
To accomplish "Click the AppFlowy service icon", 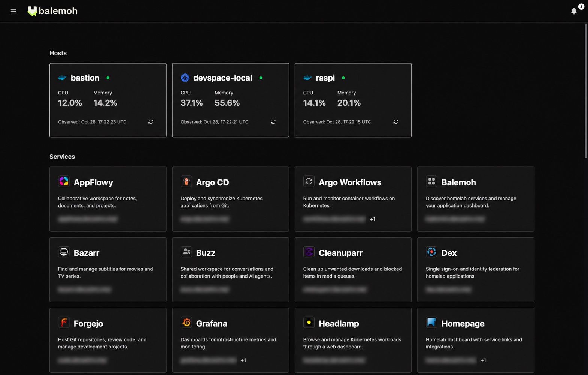I will coord(64,181).
